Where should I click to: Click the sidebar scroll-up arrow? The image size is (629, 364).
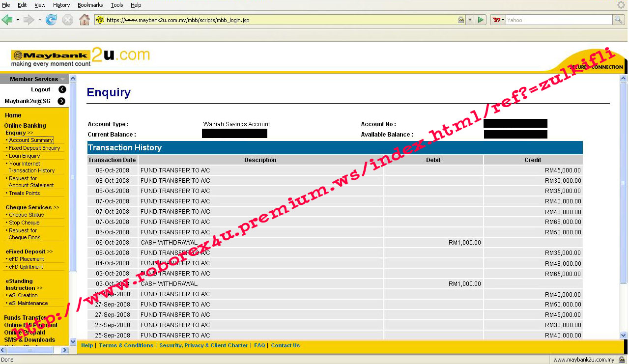[73, 79]
